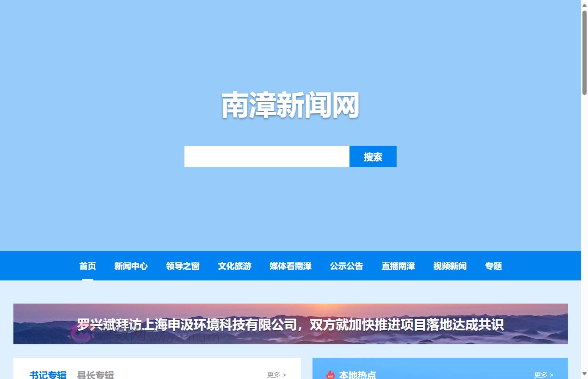Click the hot flame icon beside 本地热点
Viewport: 588px width, 379px height.
pos(330,375)
